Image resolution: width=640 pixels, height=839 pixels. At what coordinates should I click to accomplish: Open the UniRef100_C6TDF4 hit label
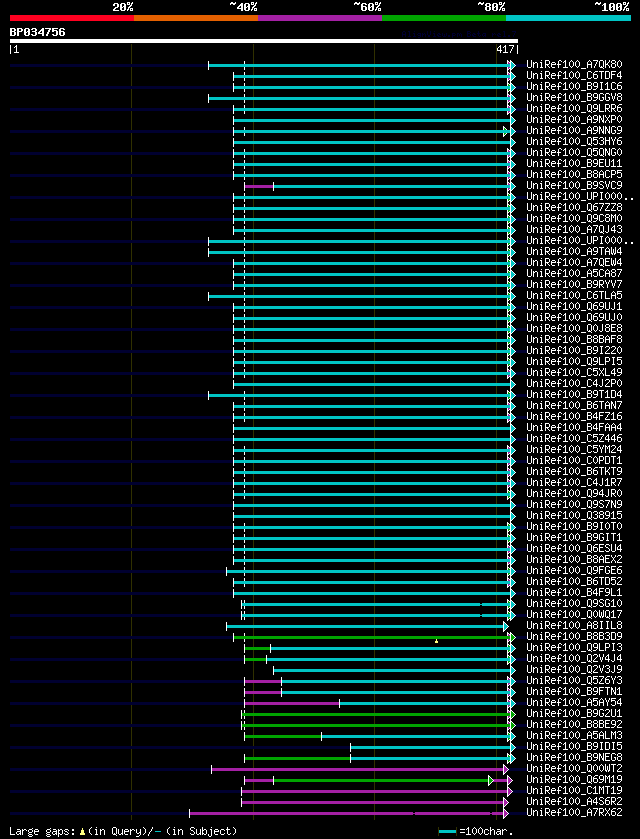pyautogui.click(x=574, y=76)
